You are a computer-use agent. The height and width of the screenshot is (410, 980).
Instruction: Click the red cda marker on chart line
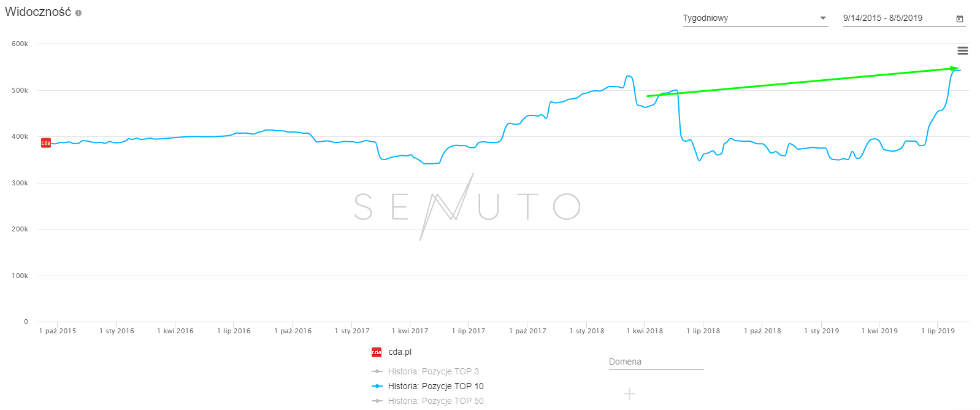[46, 143]
